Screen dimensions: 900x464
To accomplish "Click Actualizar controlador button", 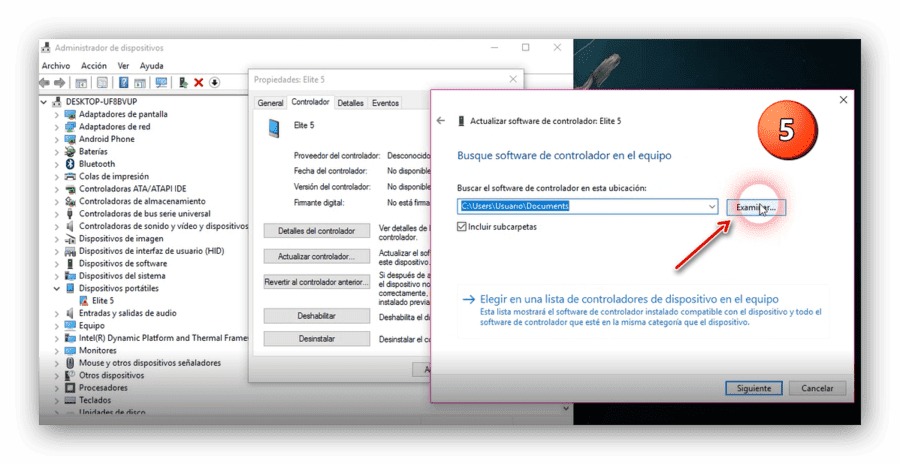I will [317, 257].
